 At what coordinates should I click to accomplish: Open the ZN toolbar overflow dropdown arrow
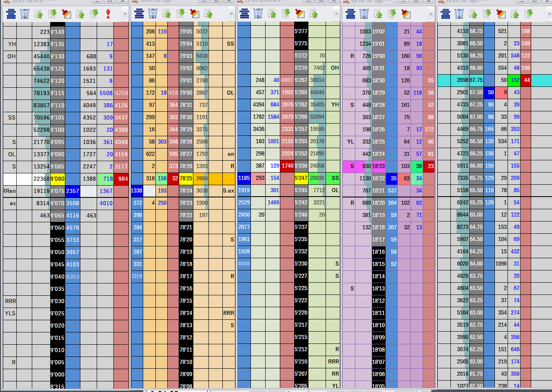[x=125, y=15]
